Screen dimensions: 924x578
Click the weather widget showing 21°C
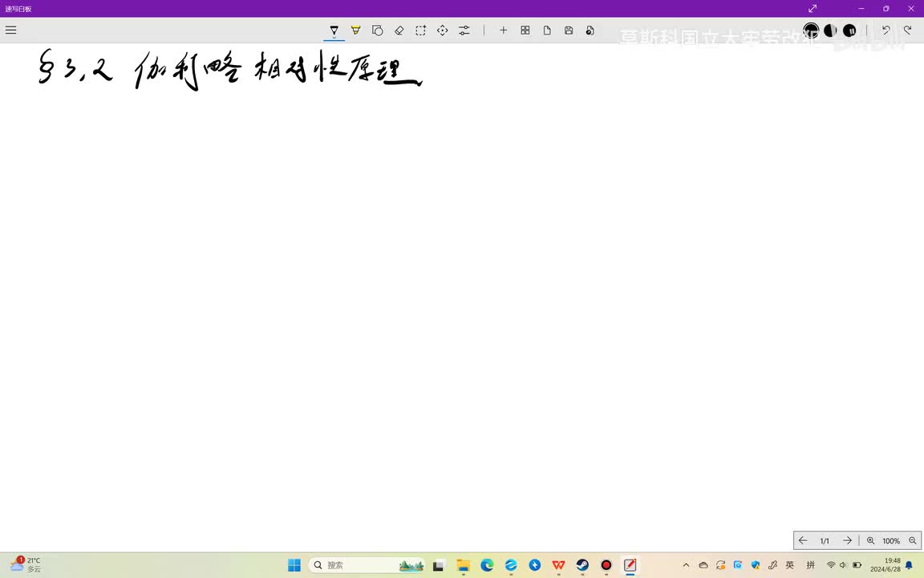click(x=26, y=564)
